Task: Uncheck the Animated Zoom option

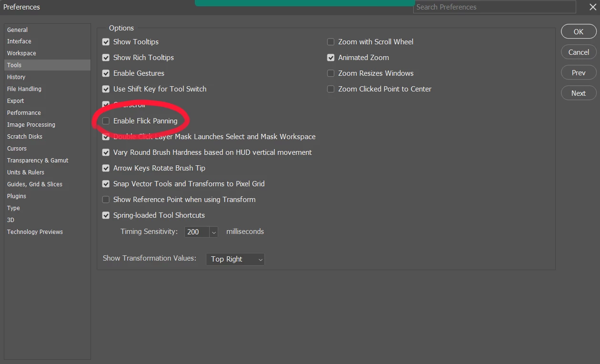Action: [x=331, y=58]
